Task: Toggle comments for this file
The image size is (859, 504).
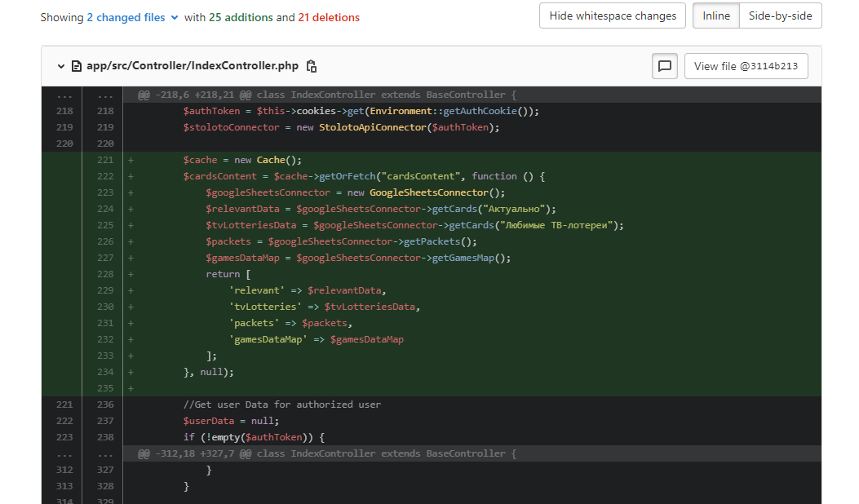Action: (665, 66)
